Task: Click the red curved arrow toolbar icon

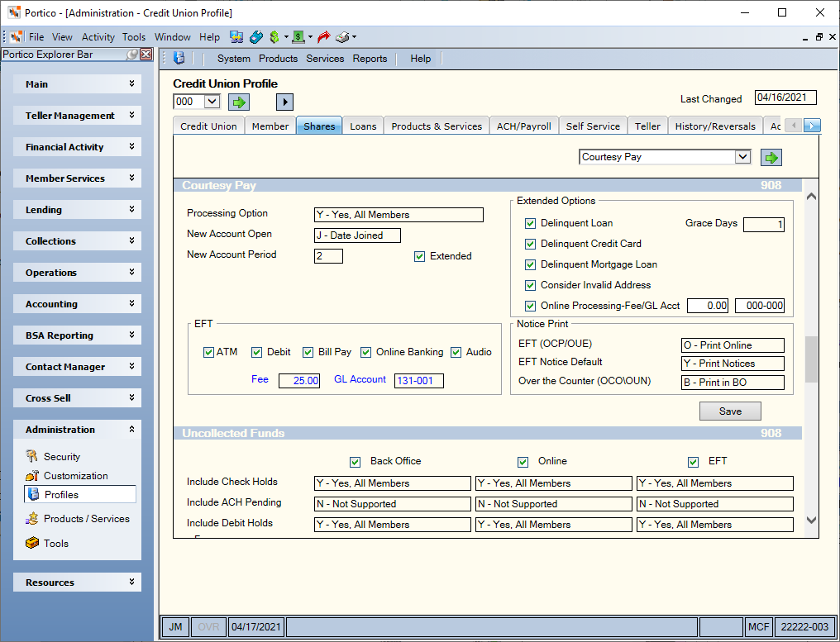Action: point(323,37)
